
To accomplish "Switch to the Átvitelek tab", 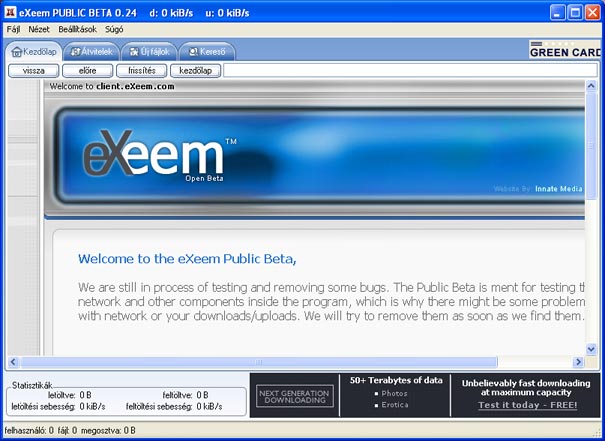I will pos(92,51).
